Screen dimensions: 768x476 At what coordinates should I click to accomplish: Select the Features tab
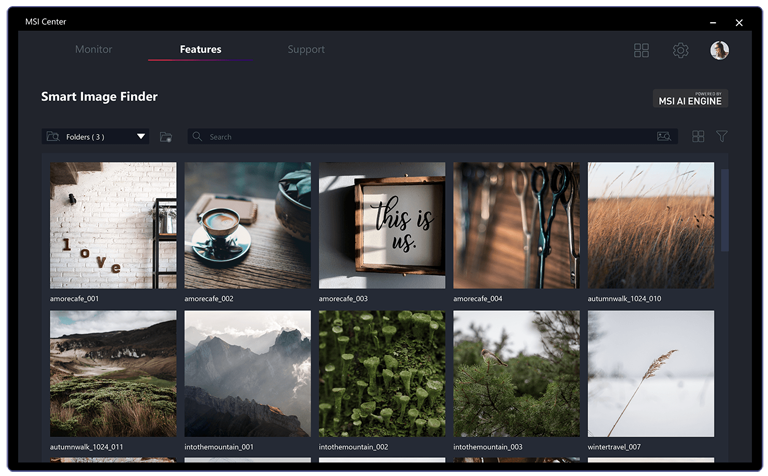coord(200,49)
